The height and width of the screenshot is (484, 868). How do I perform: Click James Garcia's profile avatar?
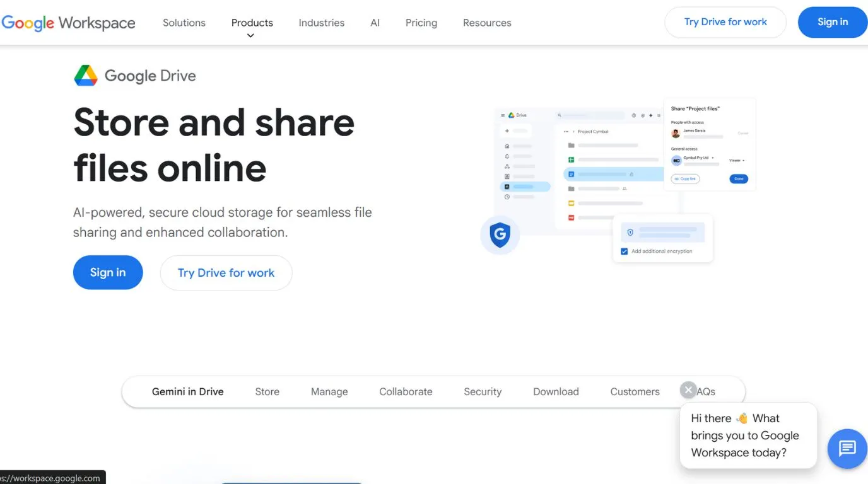coord(676,133)
